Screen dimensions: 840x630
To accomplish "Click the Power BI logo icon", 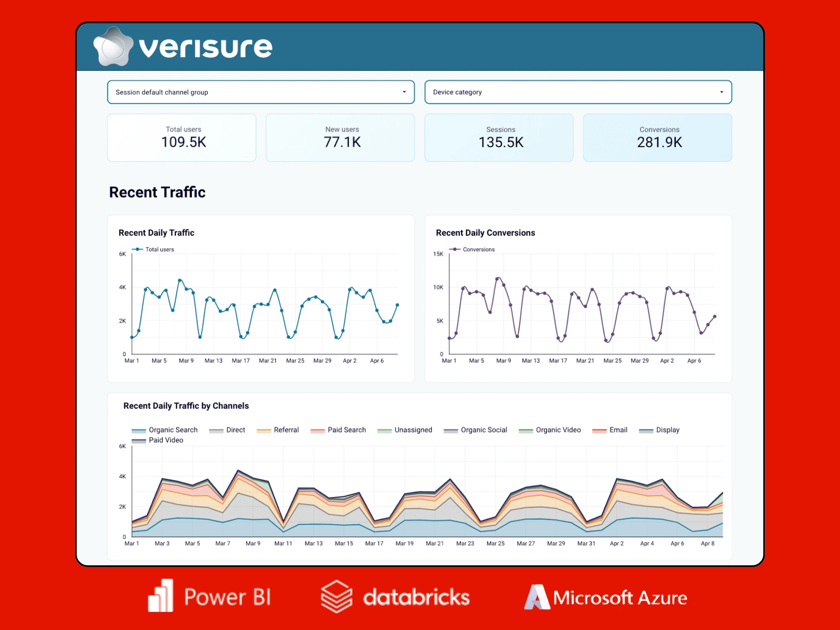I will coord(160,596).
